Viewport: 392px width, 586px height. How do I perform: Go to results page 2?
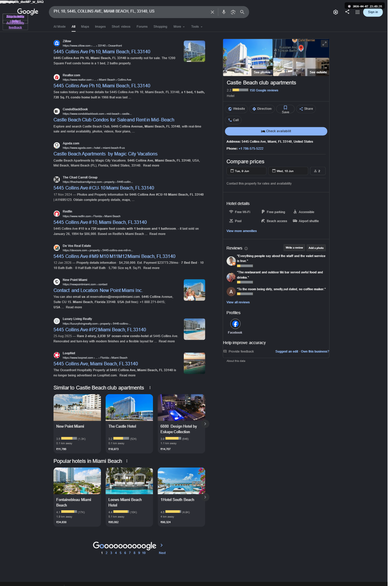click(106, 553)
